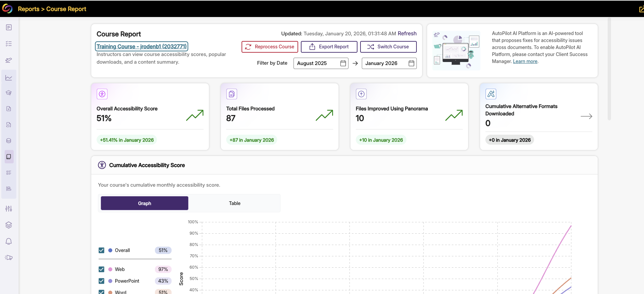The image size is (644, 294).
Task: Click the checklist icon in sidebar
Action: 9,44
